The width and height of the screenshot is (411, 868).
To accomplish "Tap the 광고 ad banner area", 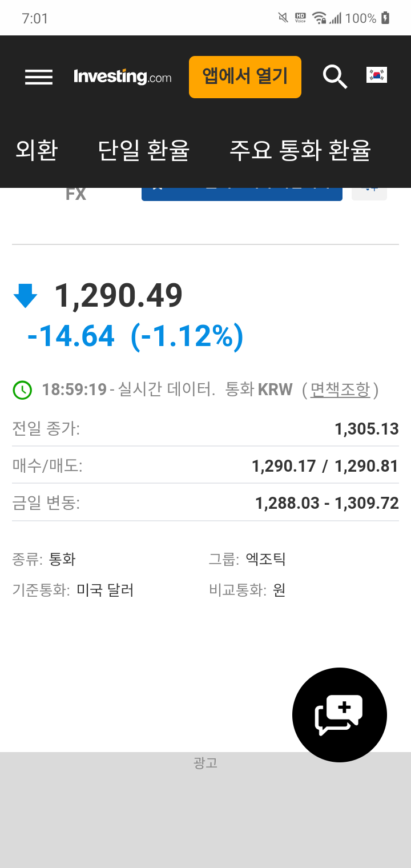I will coord(205,763).
